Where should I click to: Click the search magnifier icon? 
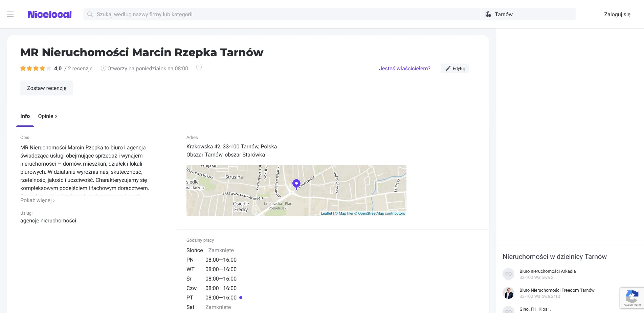coord(90,14)
